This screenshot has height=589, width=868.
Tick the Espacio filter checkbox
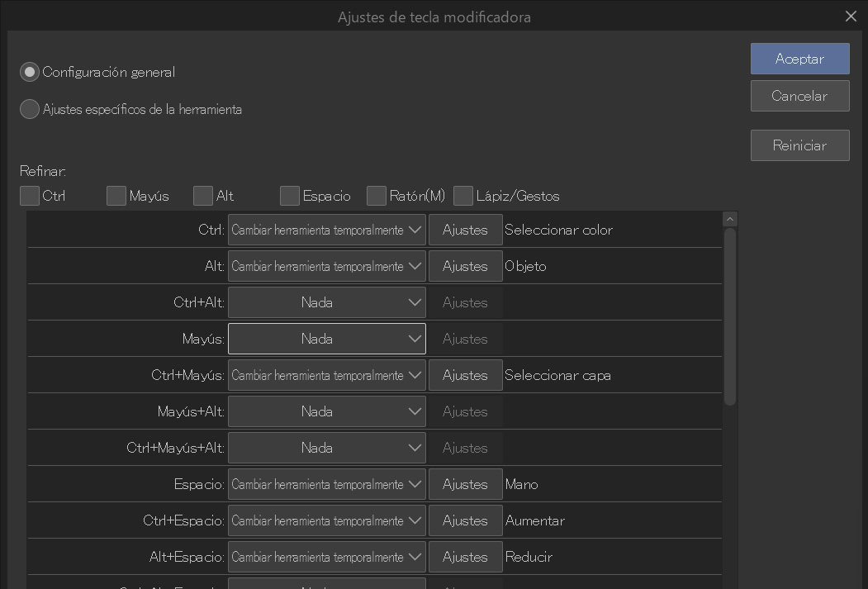[x=290, y=196]
